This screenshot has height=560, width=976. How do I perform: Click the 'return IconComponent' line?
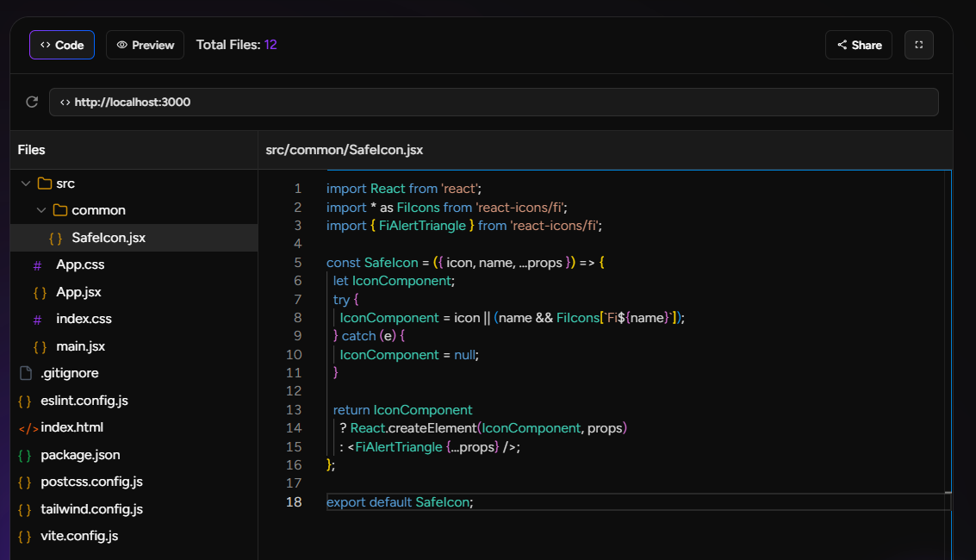403,410
